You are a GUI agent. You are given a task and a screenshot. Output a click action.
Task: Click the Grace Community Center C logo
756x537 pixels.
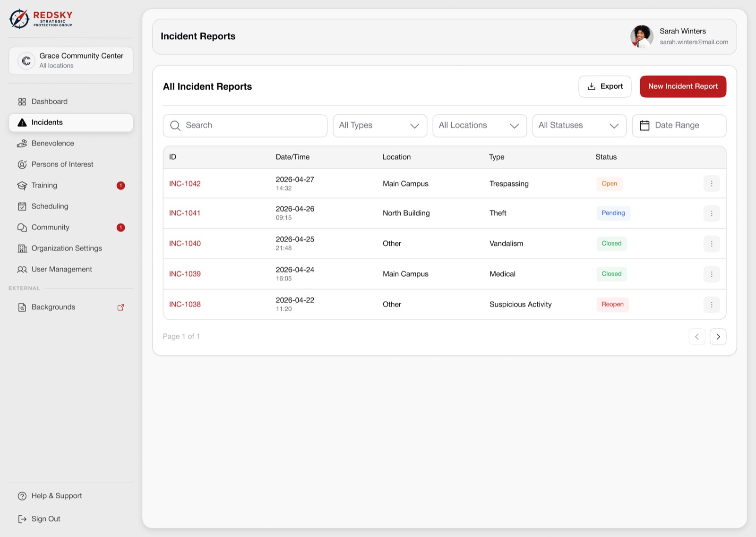(x=26, y=61)
